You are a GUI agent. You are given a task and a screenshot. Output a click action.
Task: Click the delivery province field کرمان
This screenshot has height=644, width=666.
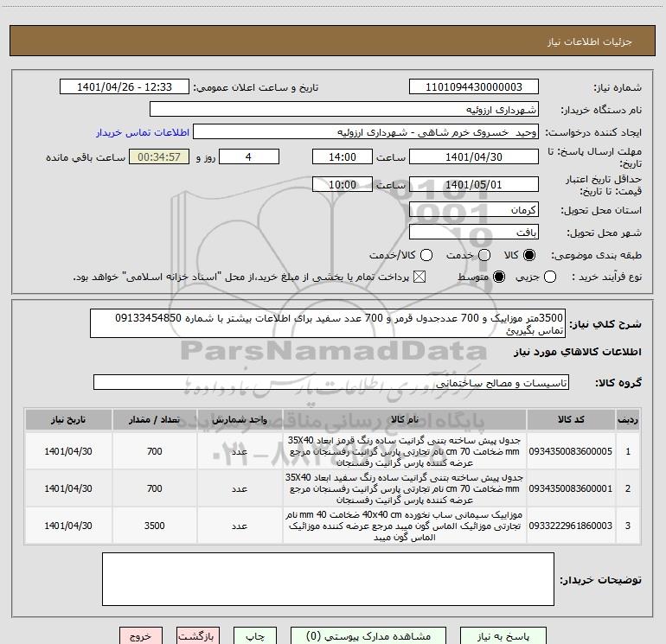point(474,210)
